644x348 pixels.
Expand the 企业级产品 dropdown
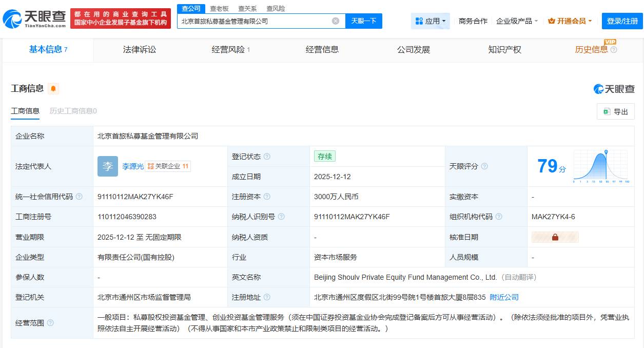[517, 21]
